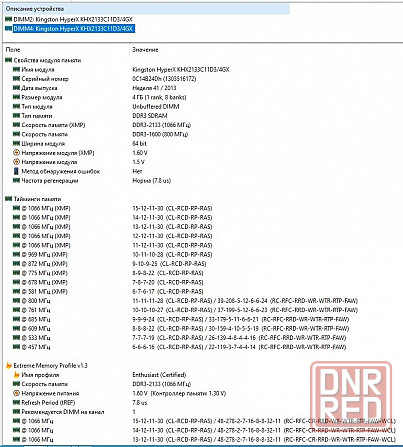Click chip icon next to Размер модуля
Viewport: 403px width, 447px height.
coord(16,97)
